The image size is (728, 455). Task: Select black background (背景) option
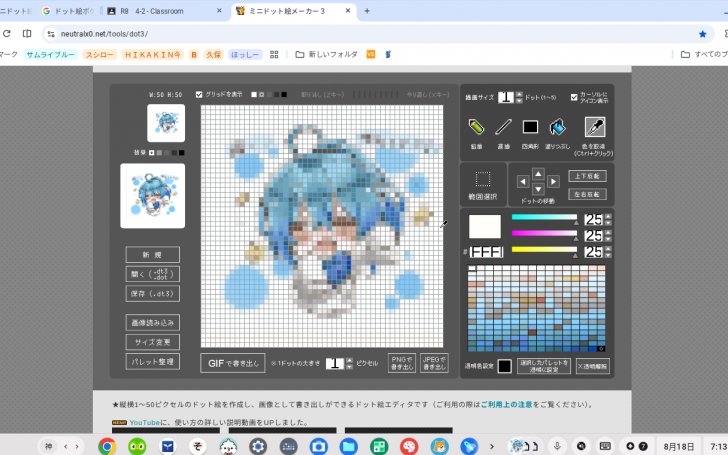point(182,153)
